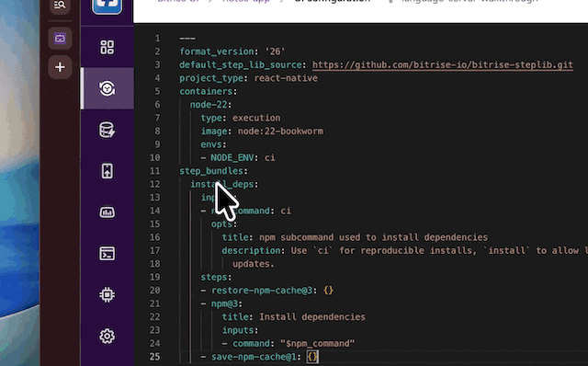Screen dimensions: 588x366
Task: Open the insights bar chart icon
Action: [107, 212]
